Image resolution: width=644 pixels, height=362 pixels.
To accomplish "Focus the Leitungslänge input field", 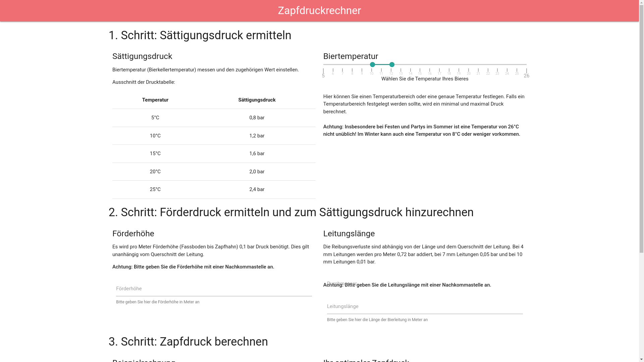I will point(425,306).
